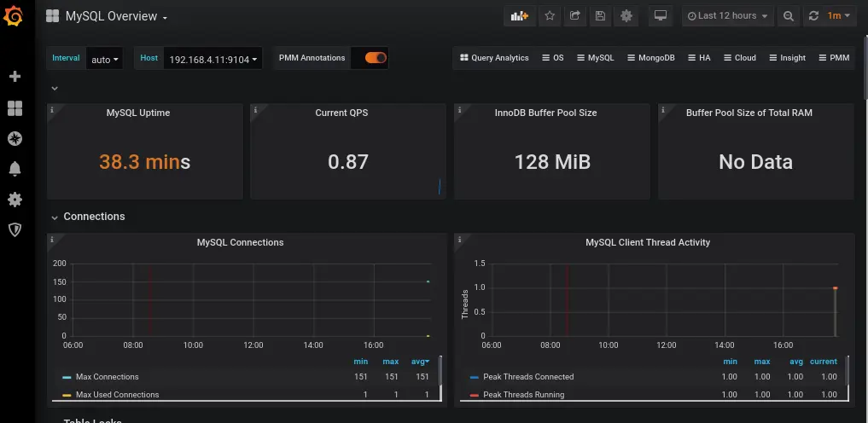Open the Host 192.168.4.11:9104 dropdown
Screen dimensions: 868x423
tap(213, 58)
